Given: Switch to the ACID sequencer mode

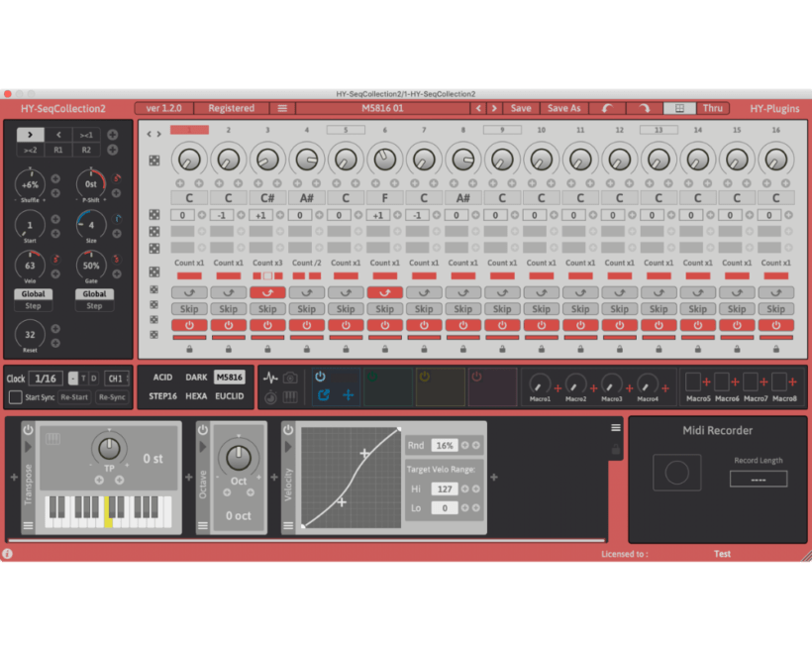Looking at the screenshot, I should pos(162,377).
